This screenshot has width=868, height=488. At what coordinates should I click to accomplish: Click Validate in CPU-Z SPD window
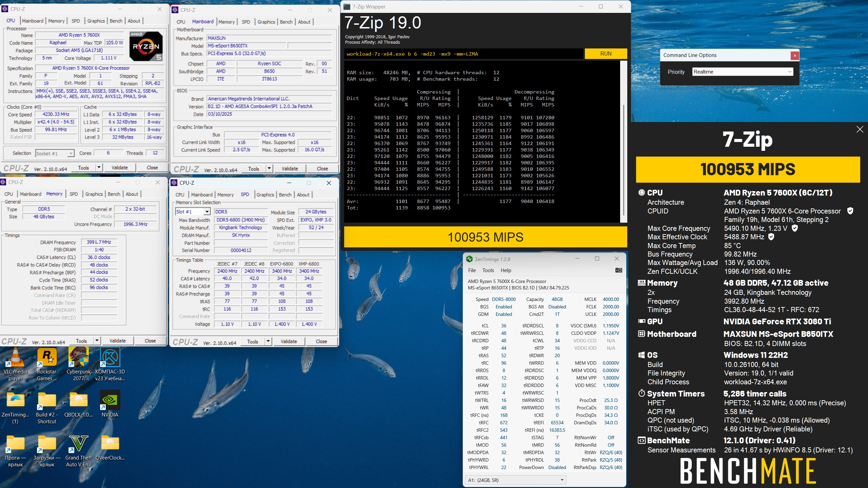(289, 341)
